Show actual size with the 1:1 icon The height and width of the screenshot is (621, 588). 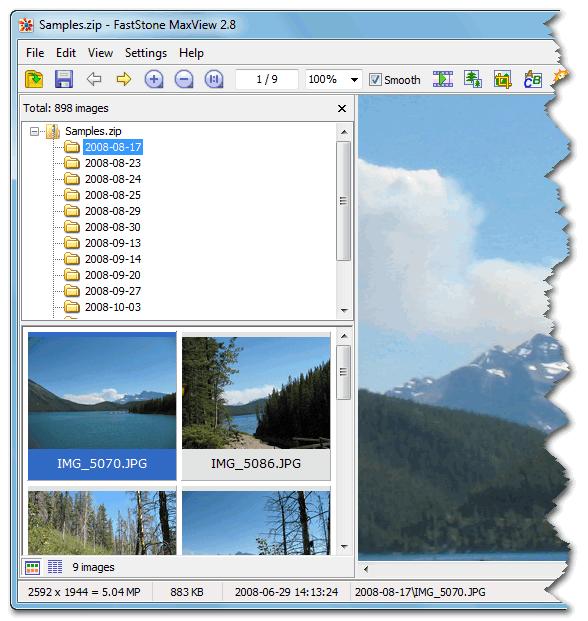click(214, 79)
